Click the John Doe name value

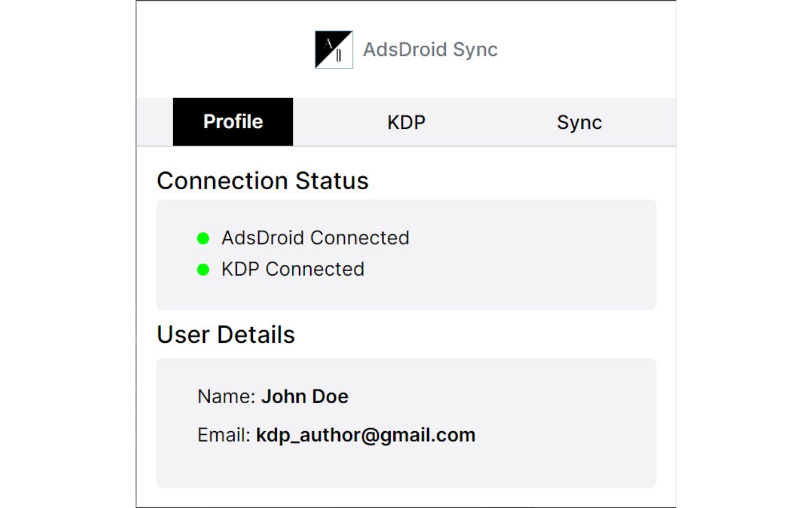tap(305, 396)
